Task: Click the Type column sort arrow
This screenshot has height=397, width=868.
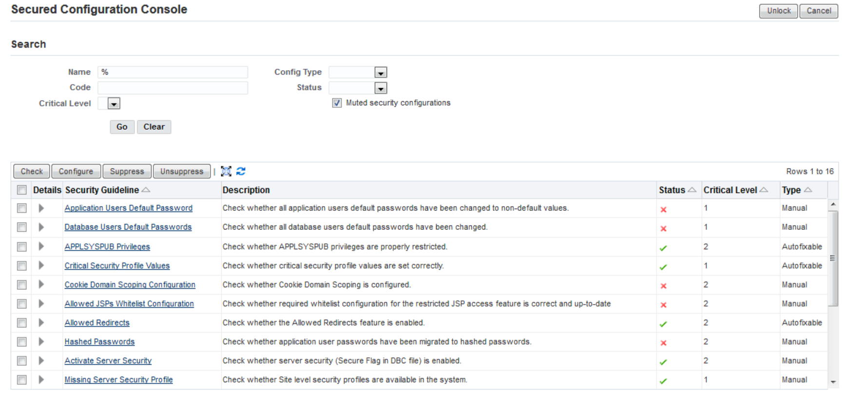Action: tap(808, 190)
